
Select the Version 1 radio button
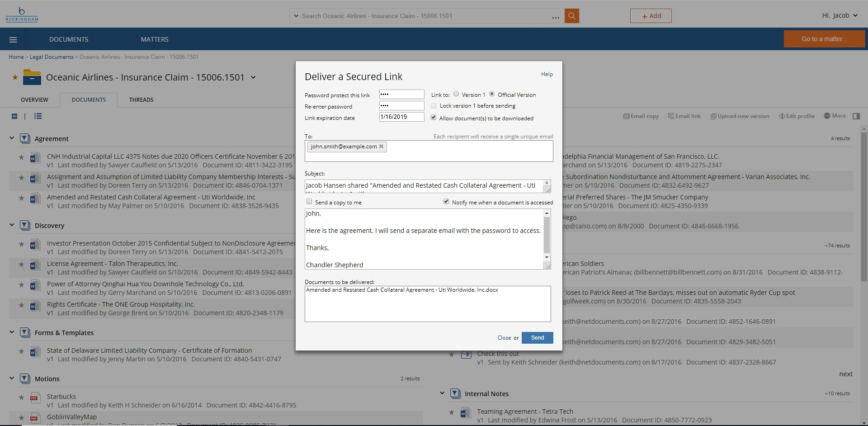tap(456, 94)
